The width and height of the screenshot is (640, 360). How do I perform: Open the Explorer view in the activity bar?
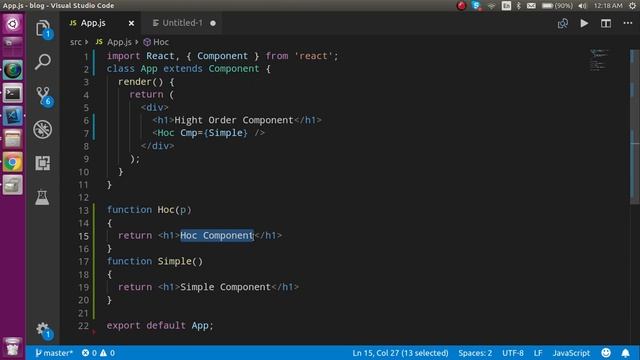pyautogui.click(x=43, y=29)
